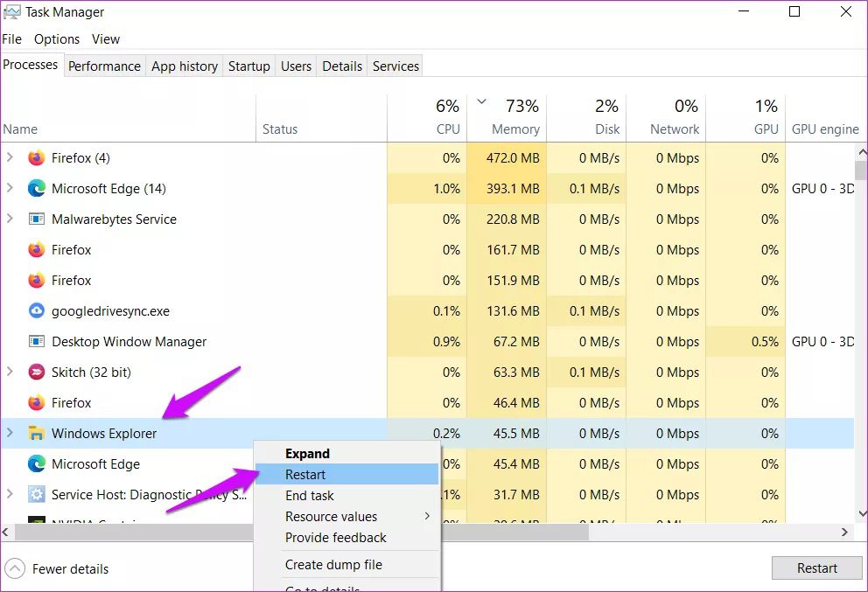Expand the Malwarebytes Service group
Viewport: 868px width, 592px height.
click(x=10, y=219)
